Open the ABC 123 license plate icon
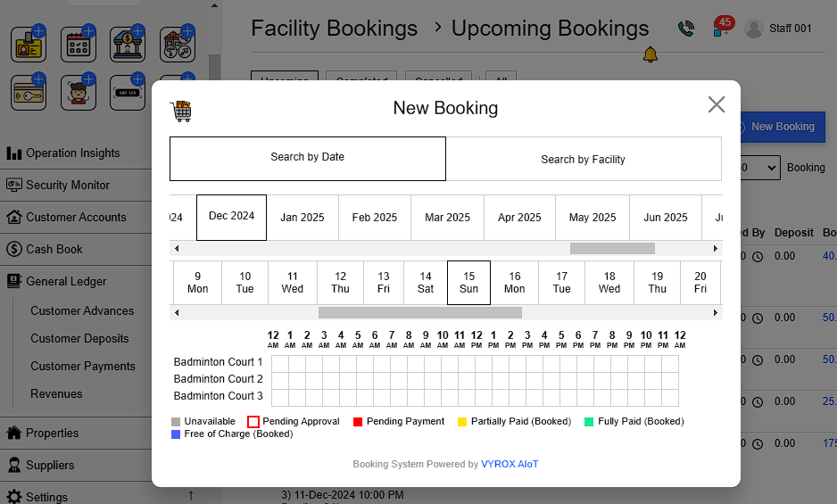 click(x=128, y=93)
